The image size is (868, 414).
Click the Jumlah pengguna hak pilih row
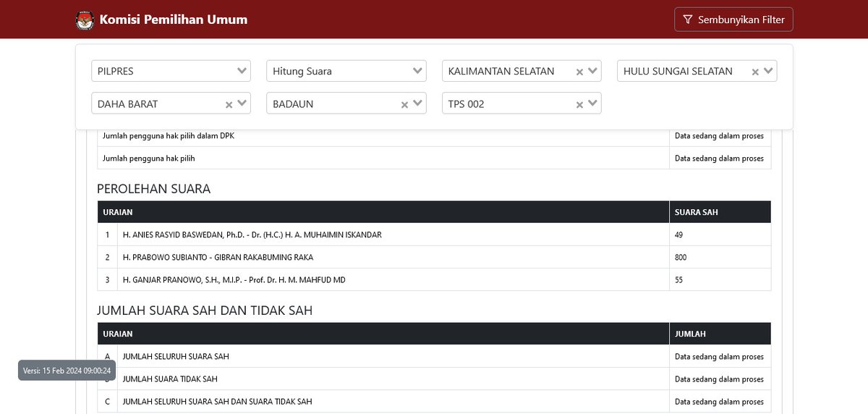pyautogui.click(x=434, y=158)
